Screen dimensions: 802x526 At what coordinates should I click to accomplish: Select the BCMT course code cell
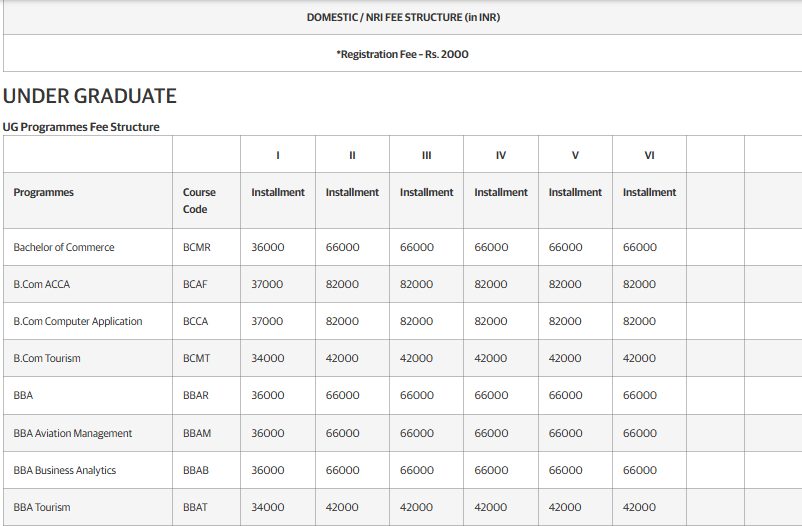pyautogui.click(x=197, y=358)
